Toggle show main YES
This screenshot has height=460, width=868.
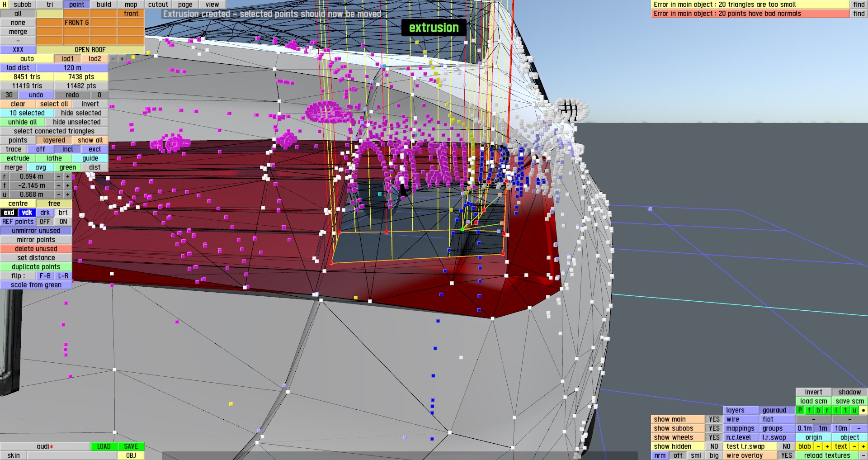pos(714,419)
